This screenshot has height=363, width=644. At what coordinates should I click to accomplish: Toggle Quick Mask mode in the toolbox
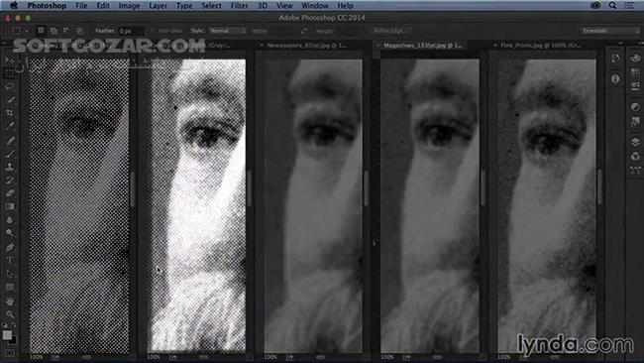click(10, 353)
